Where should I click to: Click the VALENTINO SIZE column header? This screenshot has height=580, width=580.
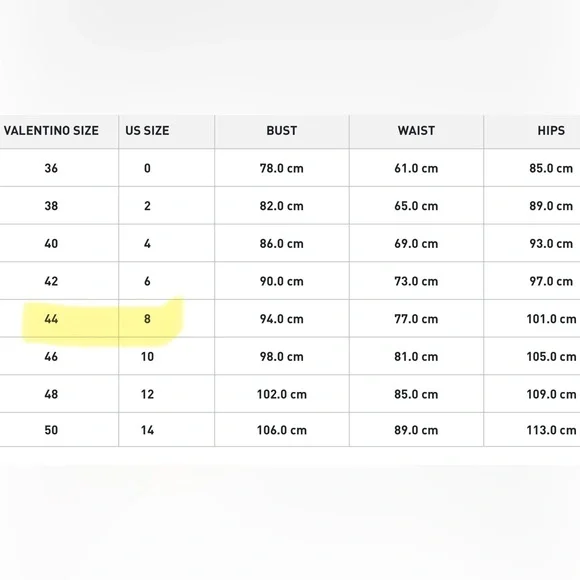(x=51, y=131)
